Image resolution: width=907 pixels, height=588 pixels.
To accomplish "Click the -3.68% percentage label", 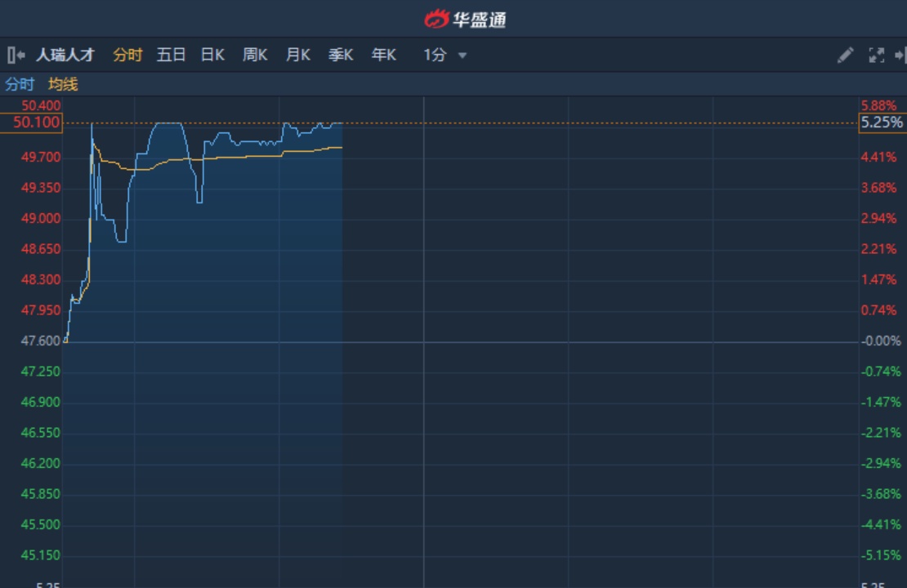I will tap(881, 494).
